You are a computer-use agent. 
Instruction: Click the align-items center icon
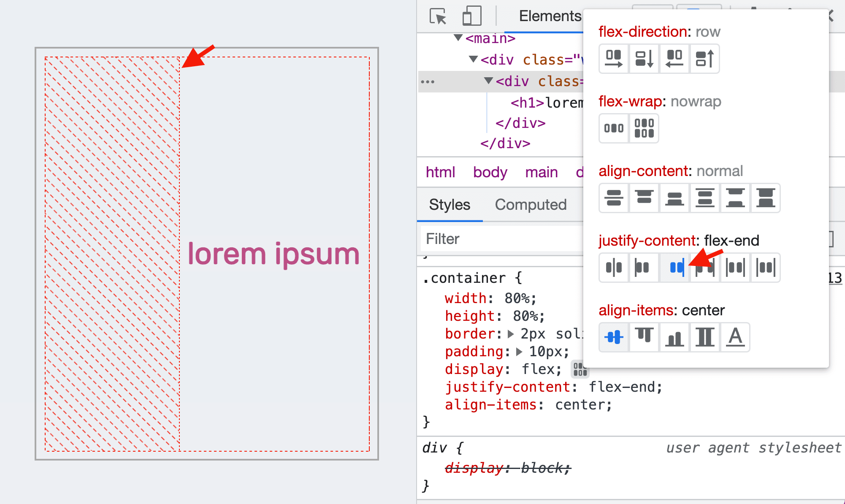click(614, 336)
